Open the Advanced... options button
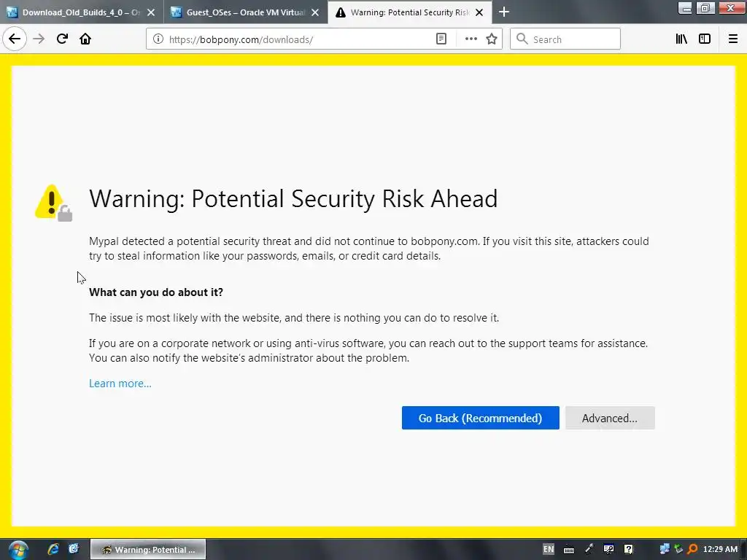This screenshot has height=560, width=747. (610, 418)
